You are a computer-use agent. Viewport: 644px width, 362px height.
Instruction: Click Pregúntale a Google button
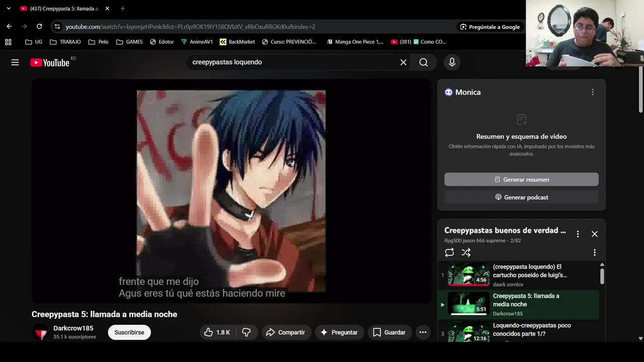[x=490, y=27]
